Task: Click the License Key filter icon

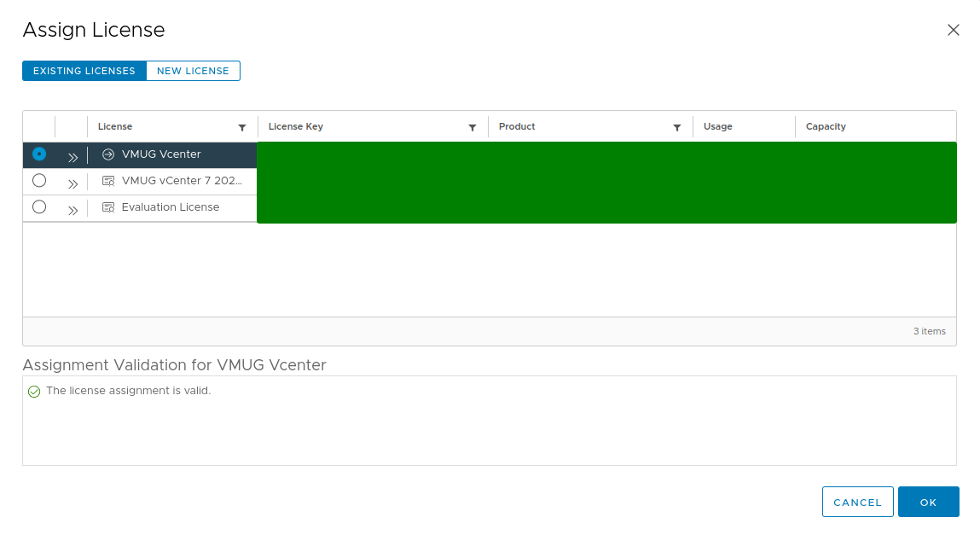Action: tap(473, 126)
